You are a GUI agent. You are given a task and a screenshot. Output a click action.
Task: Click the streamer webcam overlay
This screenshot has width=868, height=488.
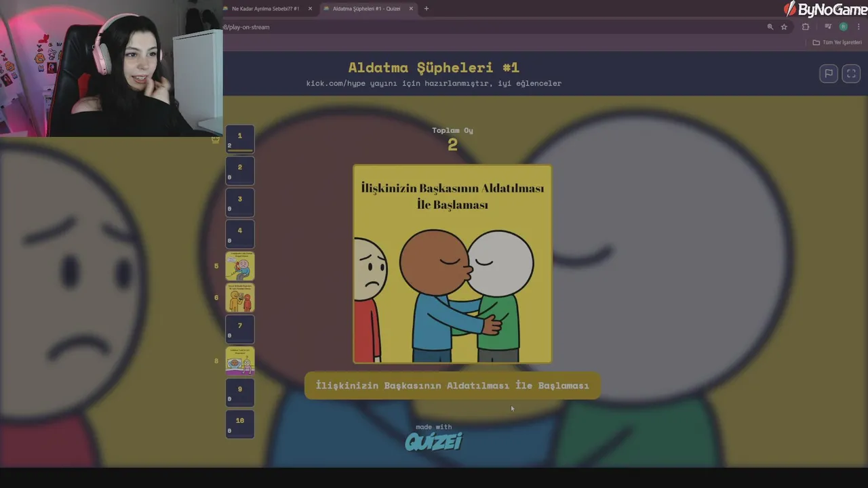111,68
